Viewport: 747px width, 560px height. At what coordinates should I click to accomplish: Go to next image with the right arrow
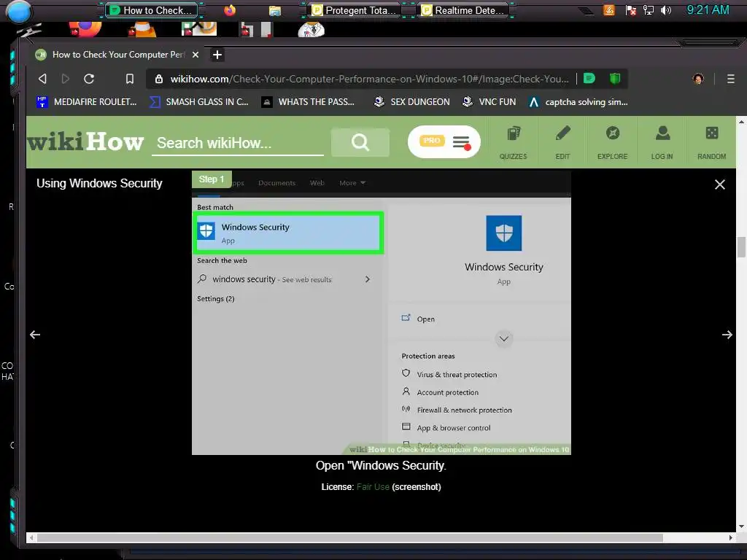click(x=727, y=335)
